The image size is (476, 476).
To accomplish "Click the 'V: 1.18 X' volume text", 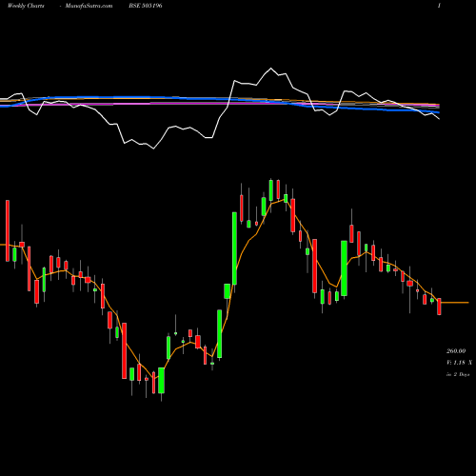I will pos(459,363).
